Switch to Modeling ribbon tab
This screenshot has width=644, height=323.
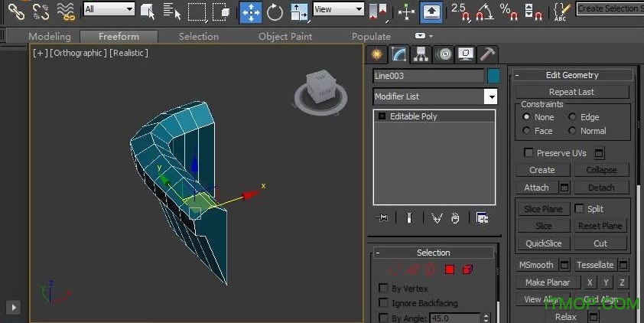click(x=50, y=37)
